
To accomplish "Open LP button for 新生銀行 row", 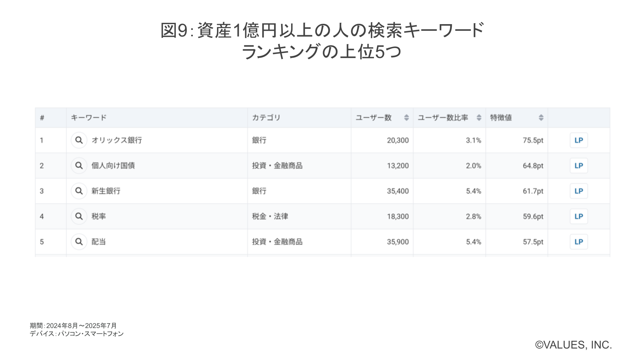I will (x=579, y=191).
